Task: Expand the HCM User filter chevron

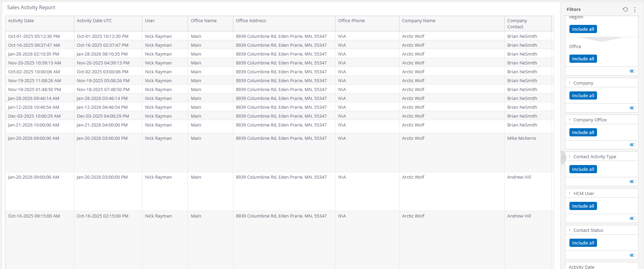Action: point(569,193)
